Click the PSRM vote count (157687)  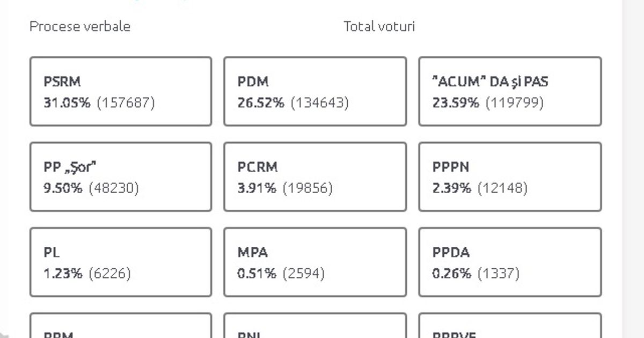click(126, 102)
